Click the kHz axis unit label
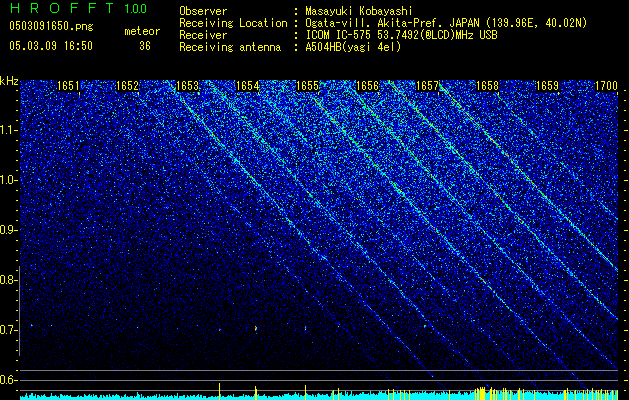Viewport: 629px width, 400px height. click(9, 81)
